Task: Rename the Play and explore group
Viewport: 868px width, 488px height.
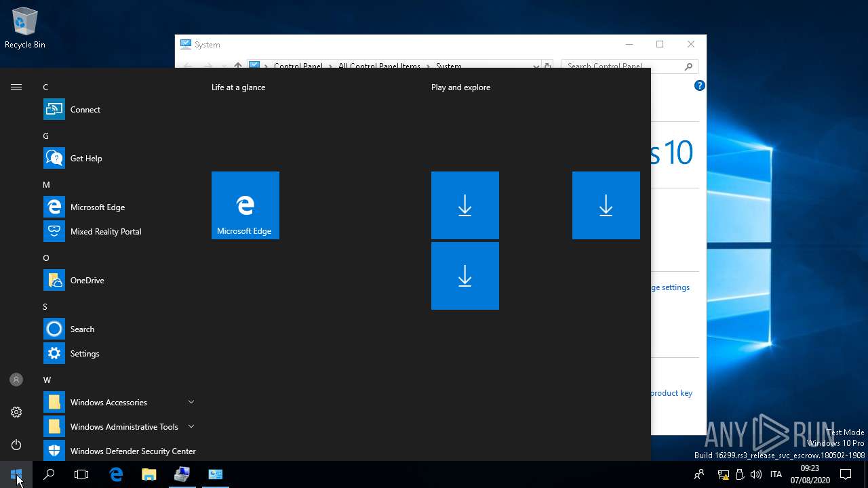Action: tap(461, 87)
